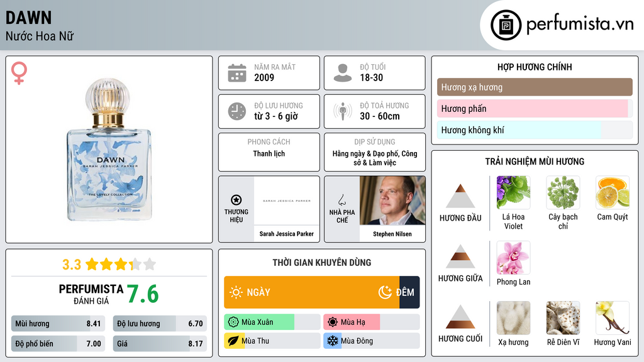Click the perfumista.vn site name
This screenshot has height=362, width=644.
(x=580, y=25)
